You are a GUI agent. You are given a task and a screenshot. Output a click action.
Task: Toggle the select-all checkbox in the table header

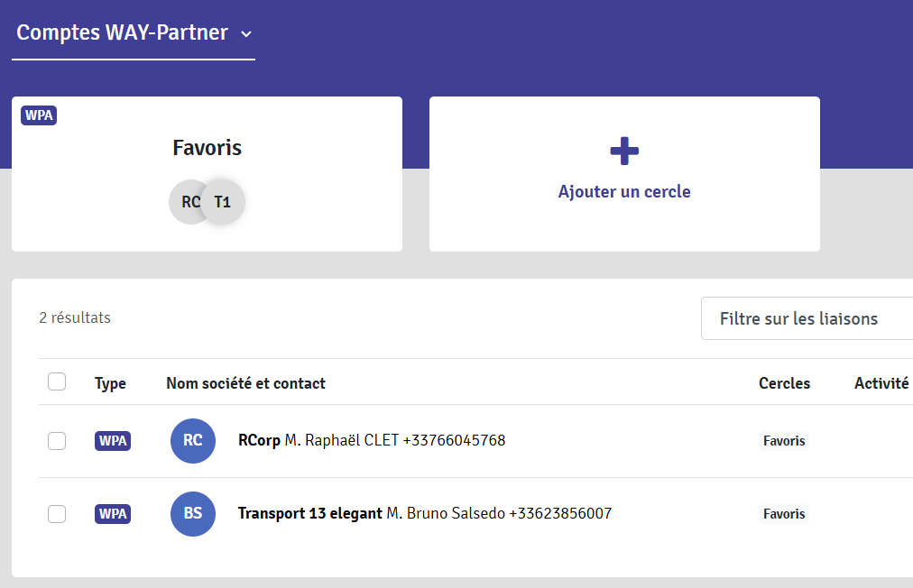tap(57, 382)
